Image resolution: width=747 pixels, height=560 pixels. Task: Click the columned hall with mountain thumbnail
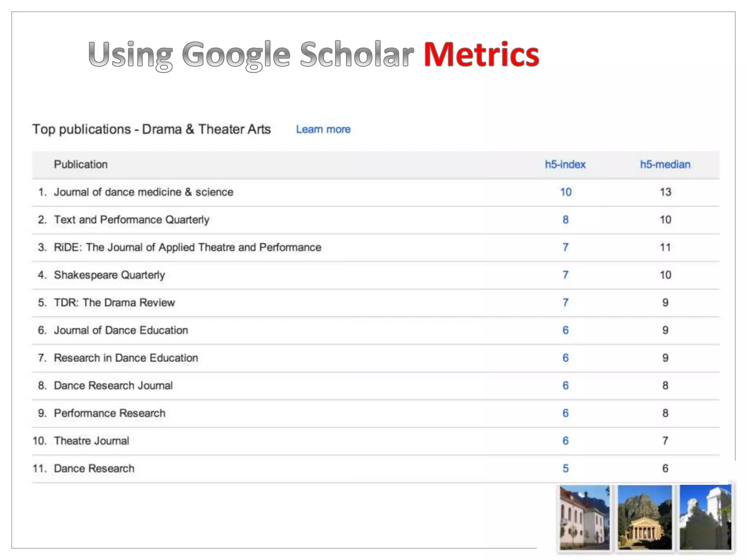click(x=645, y=517)
